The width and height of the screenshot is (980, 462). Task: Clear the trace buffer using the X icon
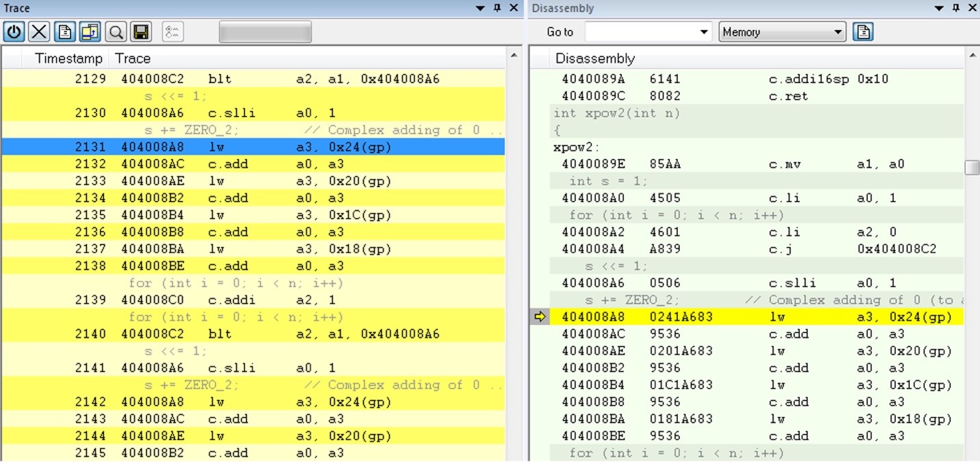tap(38, 31)
